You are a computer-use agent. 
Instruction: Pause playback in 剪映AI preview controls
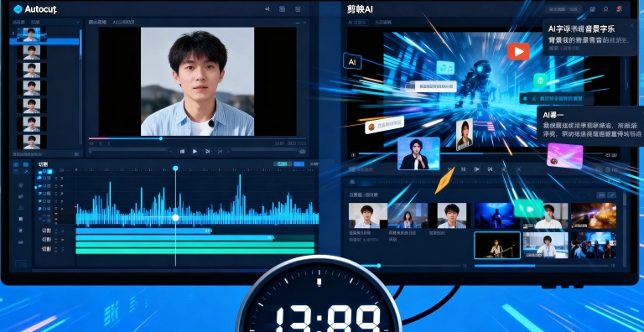[x=463, y=169]
